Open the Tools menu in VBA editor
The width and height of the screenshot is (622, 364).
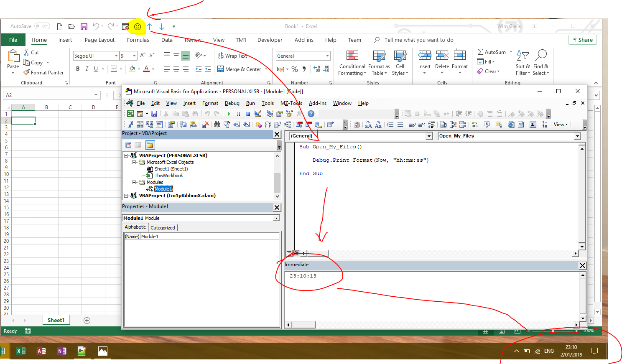[268, 103]
